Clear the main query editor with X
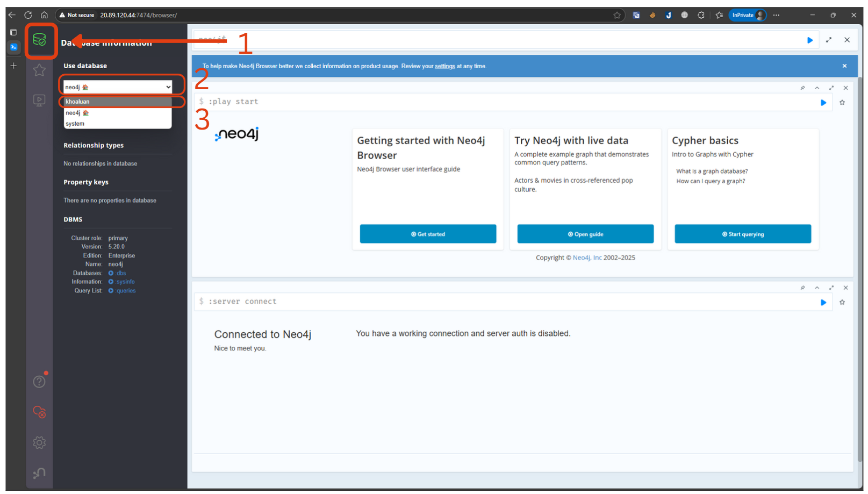868x494 pixels. coord(847,40)
